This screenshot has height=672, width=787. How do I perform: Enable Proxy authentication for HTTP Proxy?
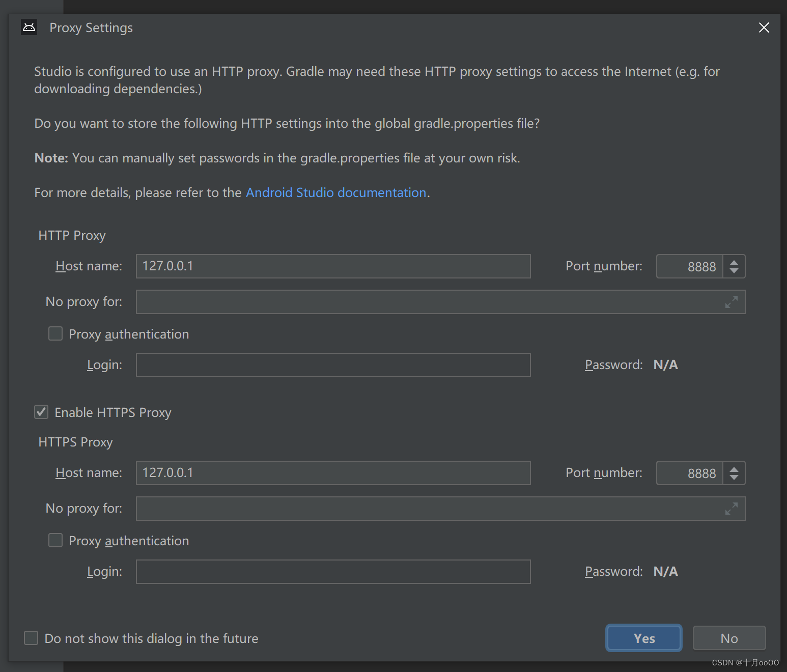[x=55, y=333]
